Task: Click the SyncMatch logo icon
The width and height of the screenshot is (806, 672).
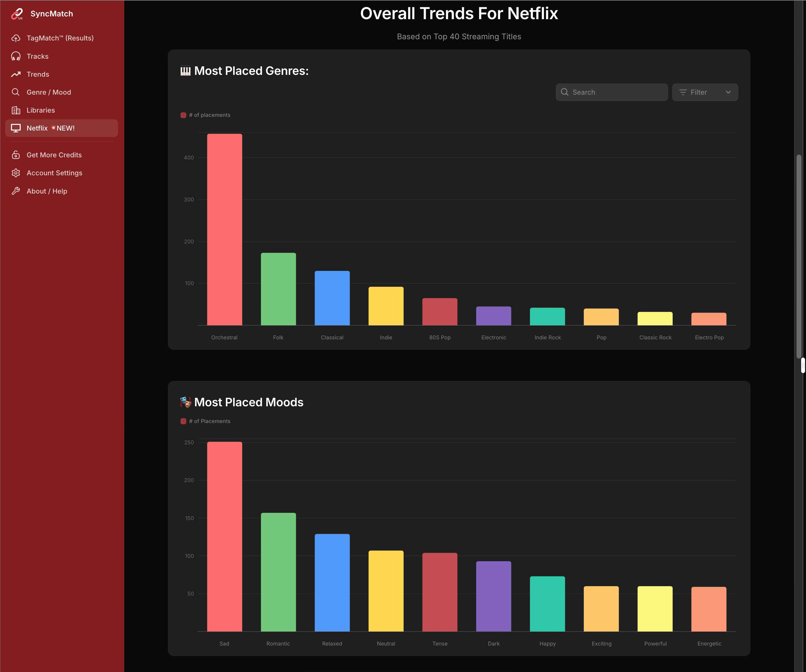Action: click(17, 14)
